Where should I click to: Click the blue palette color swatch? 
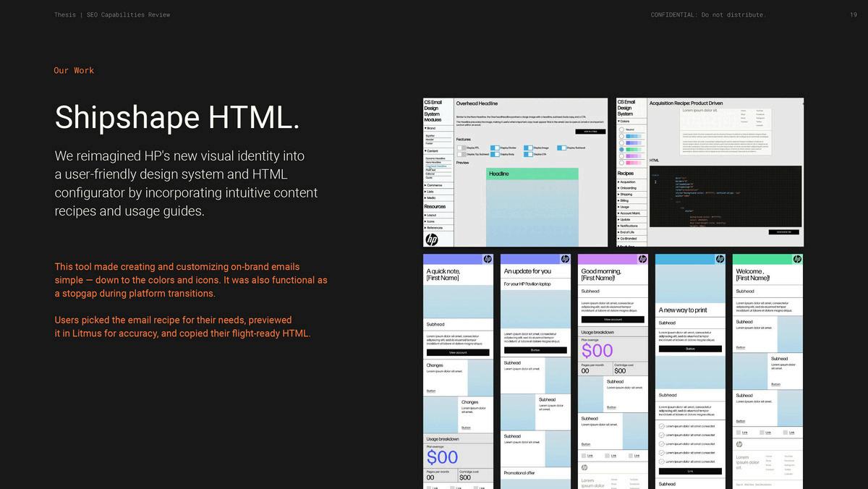(x=634, y=136)
